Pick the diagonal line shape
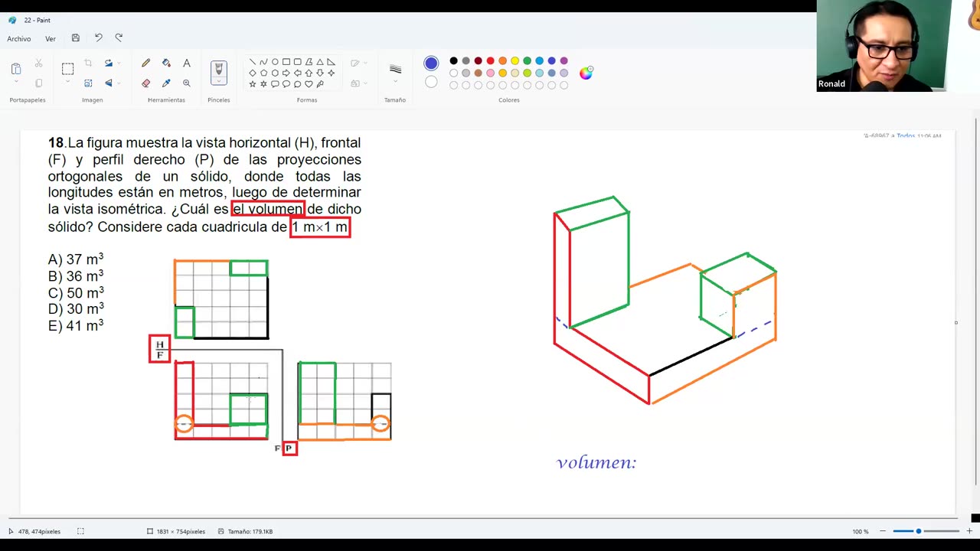980x551 pixels. coord(253,62)
